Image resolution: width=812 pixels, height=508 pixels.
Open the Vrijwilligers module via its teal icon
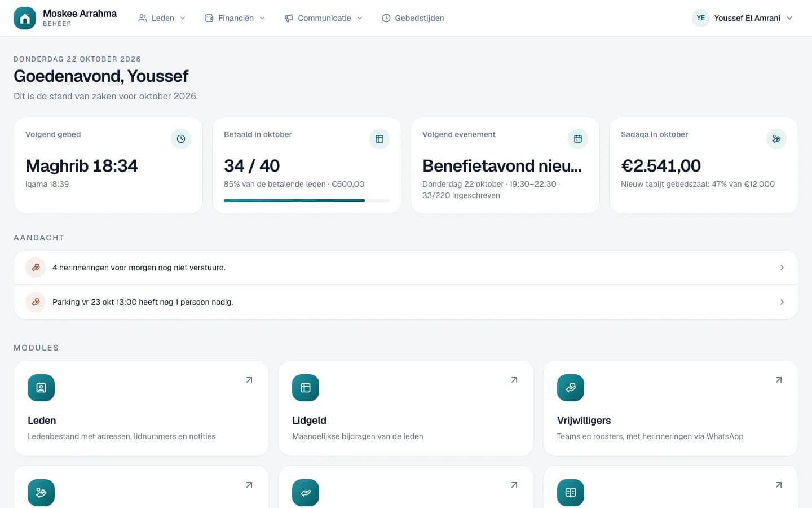pos(571,388)
